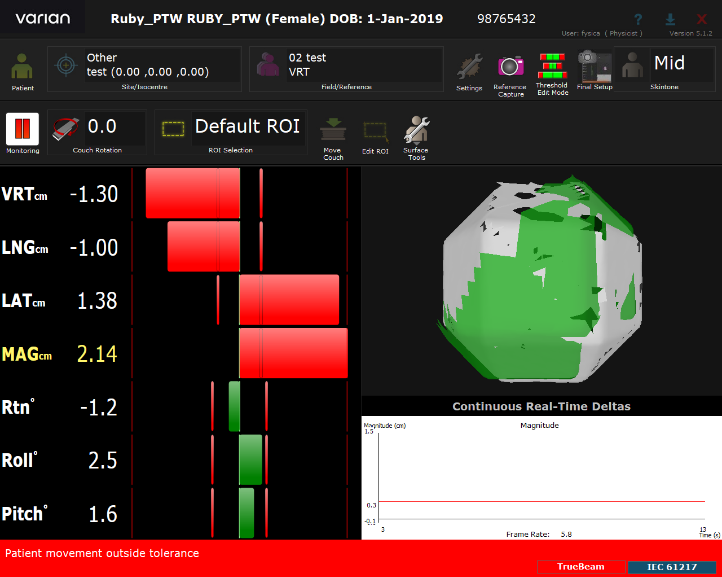The width and height of the screenshot is (722, 577).
Task: Open the Settings wrench icon
Action: 469,67
